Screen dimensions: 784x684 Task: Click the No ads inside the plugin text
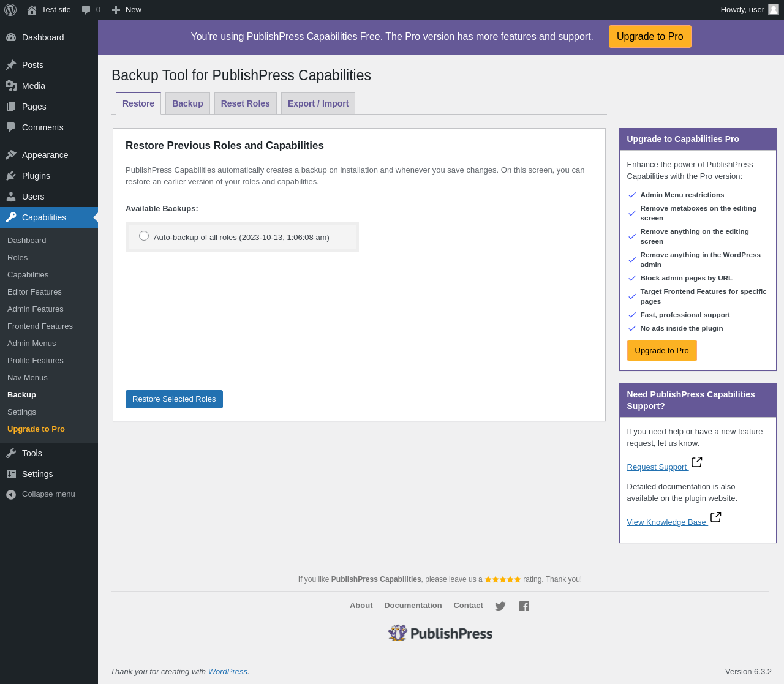[x=682, y=328]
